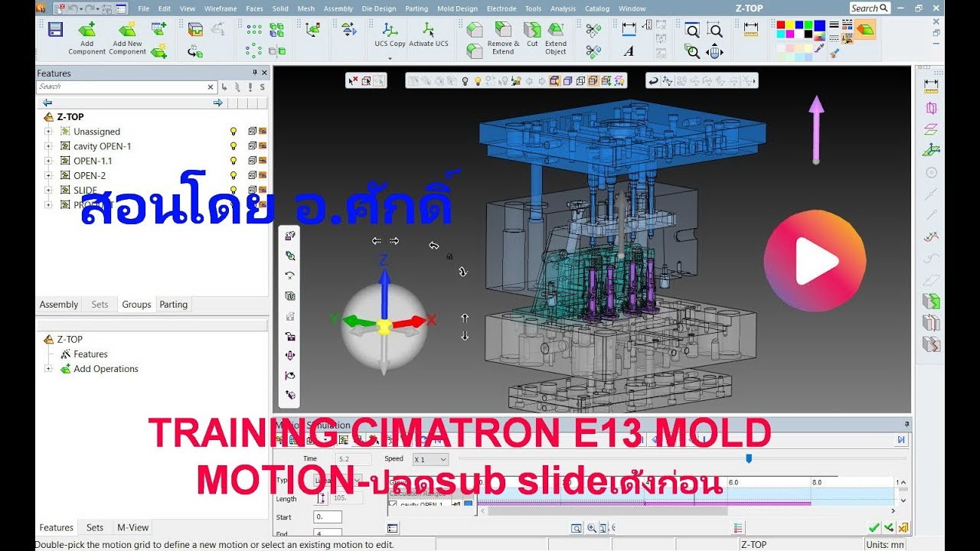The width and height of the screenshot is (980, 551).
Task: Select Extend Object tool
Action: (556, 38)
